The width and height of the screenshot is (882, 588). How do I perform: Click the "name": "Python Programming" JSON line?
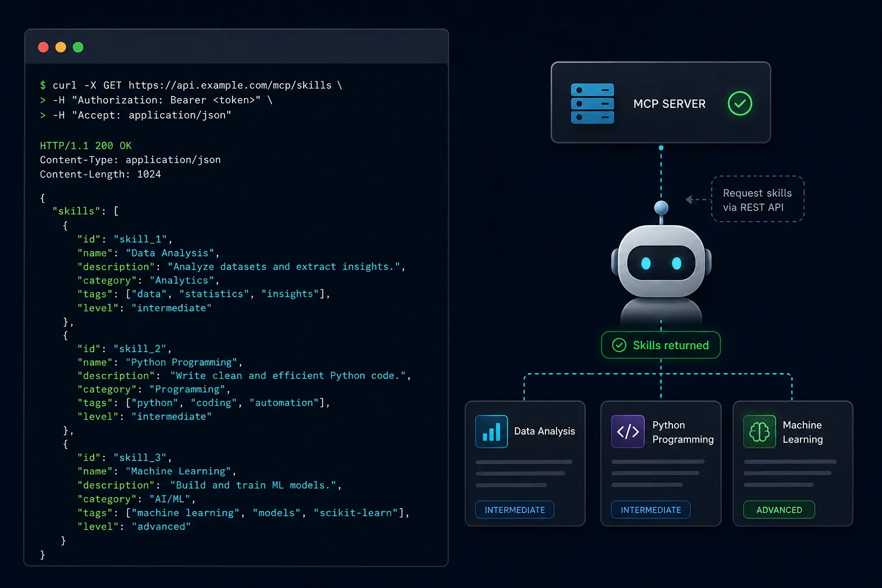coord(160,362)
